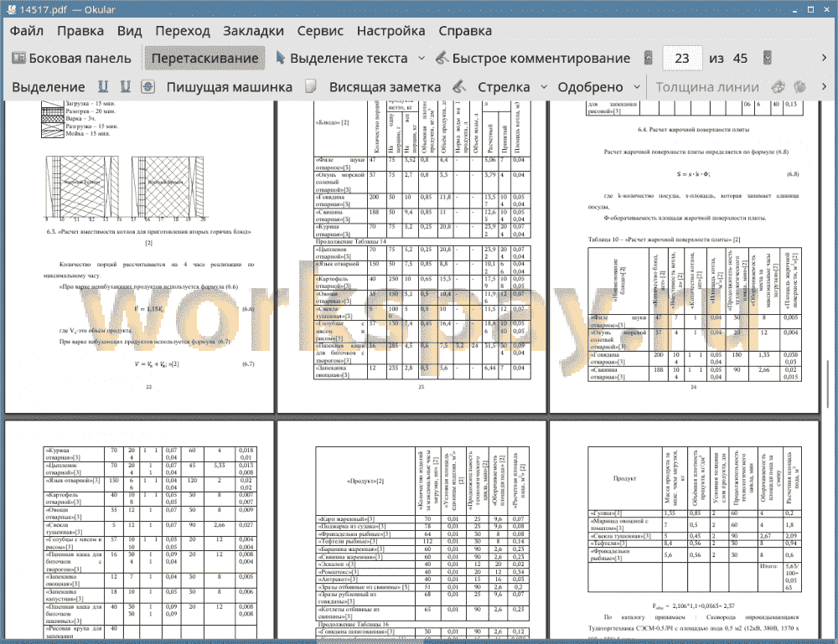Screen dimensions: 838x644
Task: Click the freehand line pen icon
Action: tap(459, 87)
